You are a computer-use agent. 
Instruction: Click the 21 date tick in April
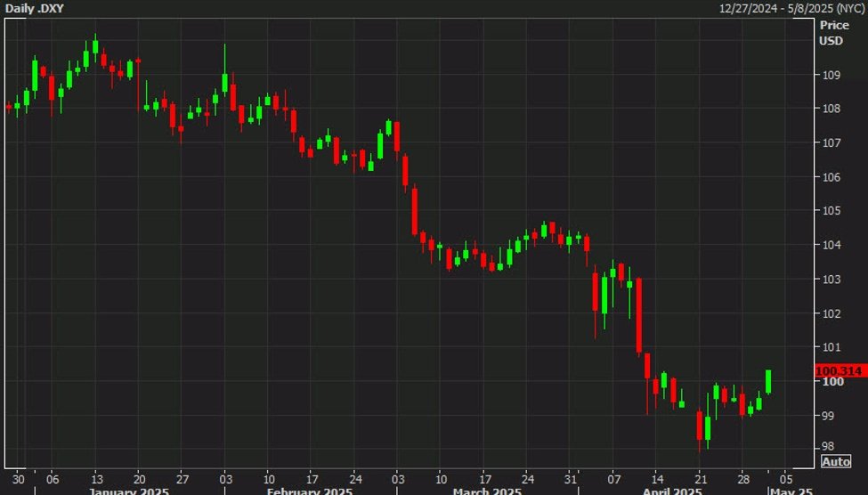700,475
